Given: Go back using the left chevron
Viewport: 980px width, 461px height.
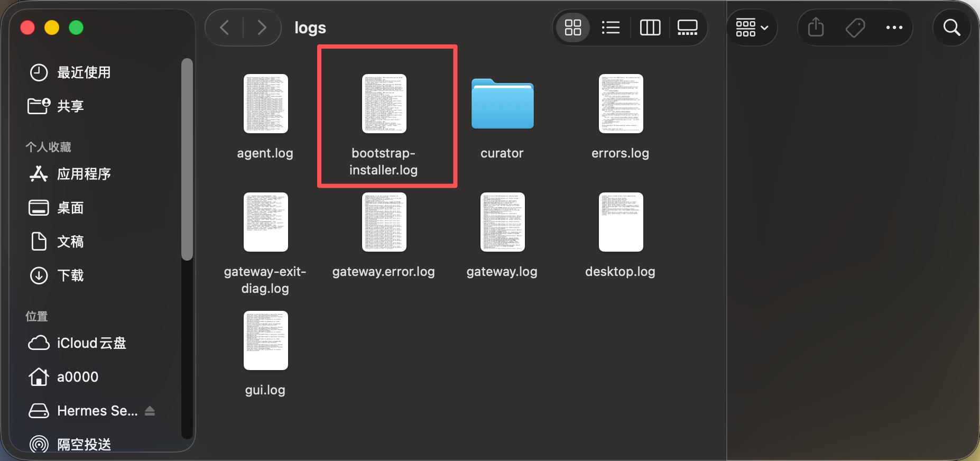Looking at the screenshot, I should [x=224, y=27].
